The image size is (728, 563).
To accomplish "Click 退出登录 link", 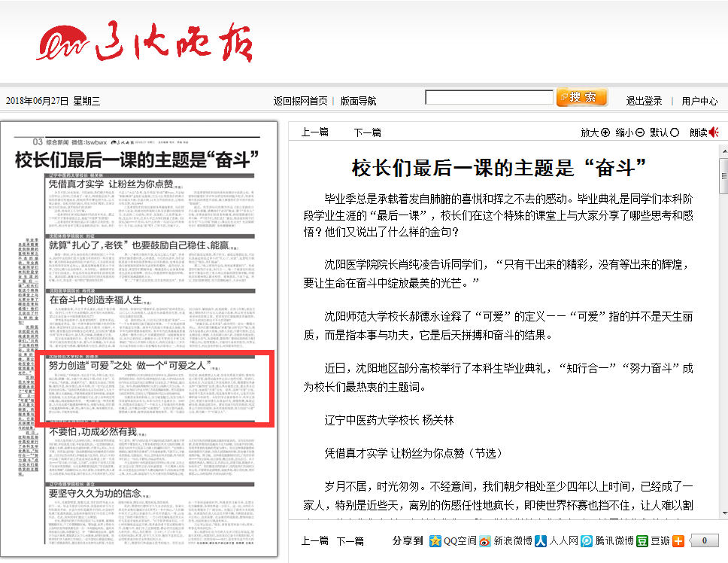I will click(x=644, y=101).
